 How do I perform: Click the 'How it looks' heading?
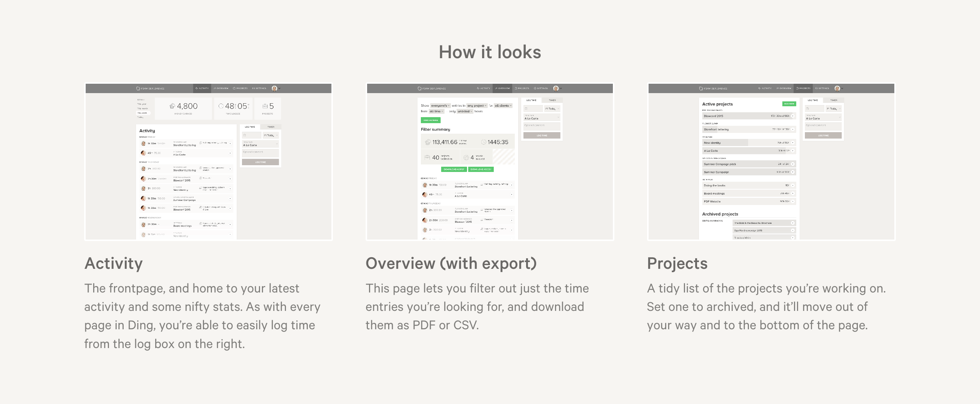(490, 52)
